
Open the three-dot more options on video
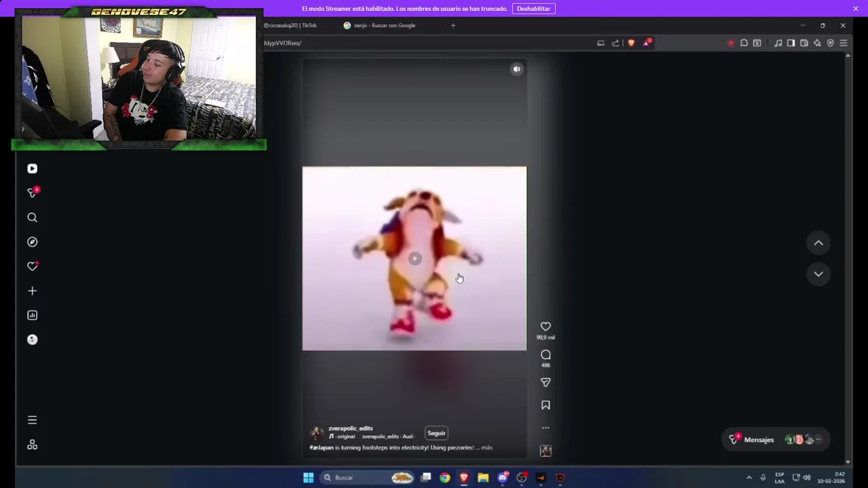(x=545, y=428)
